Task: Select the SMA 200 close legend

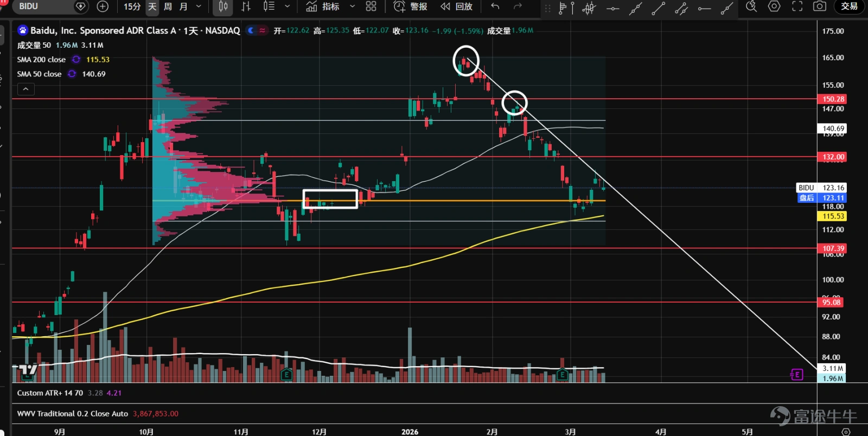Action: pos(41,60)
